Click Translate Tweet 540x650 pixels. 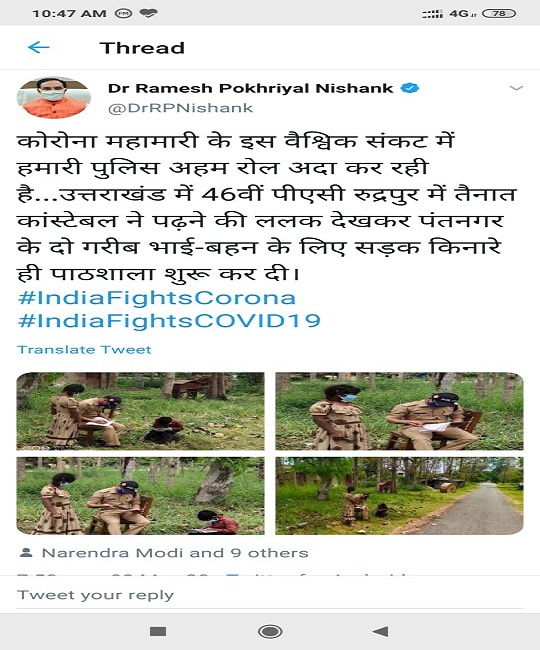(x=84, y=349)
